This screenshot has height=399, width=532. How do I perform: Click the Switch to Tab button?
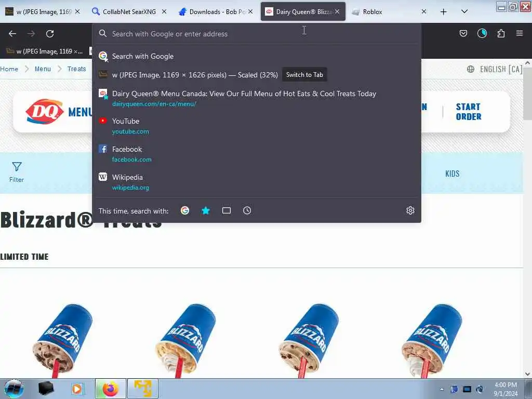coord(304,75)
